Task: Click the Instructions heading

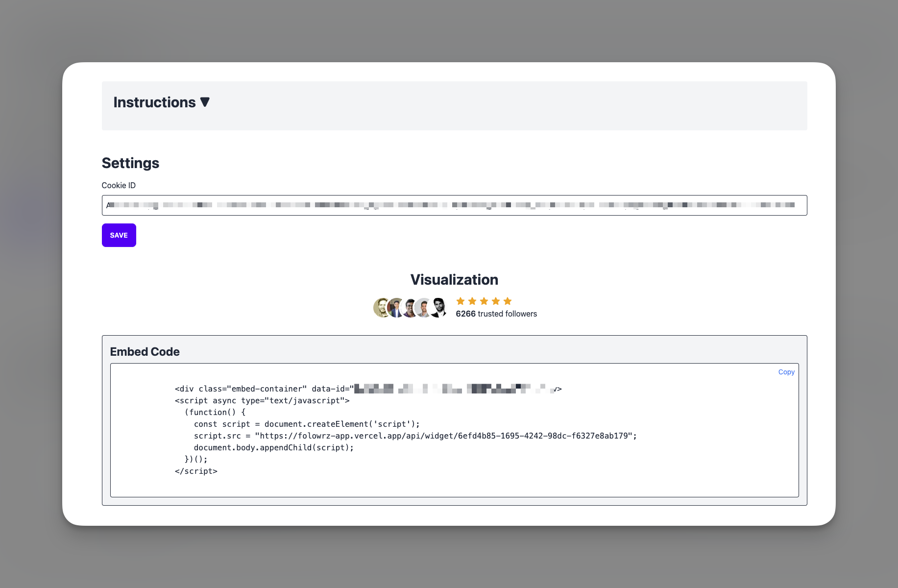Action: point(154,102)
